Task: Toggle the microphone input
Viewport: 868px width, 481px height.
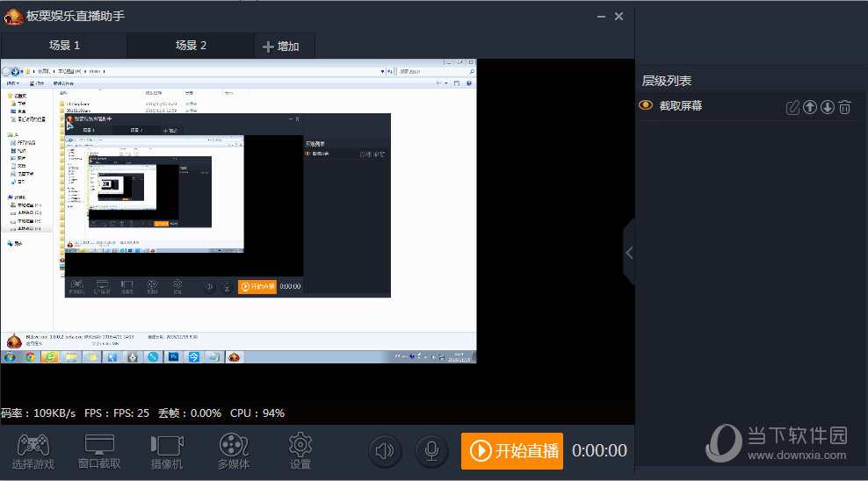Action: tap(431, 451)
